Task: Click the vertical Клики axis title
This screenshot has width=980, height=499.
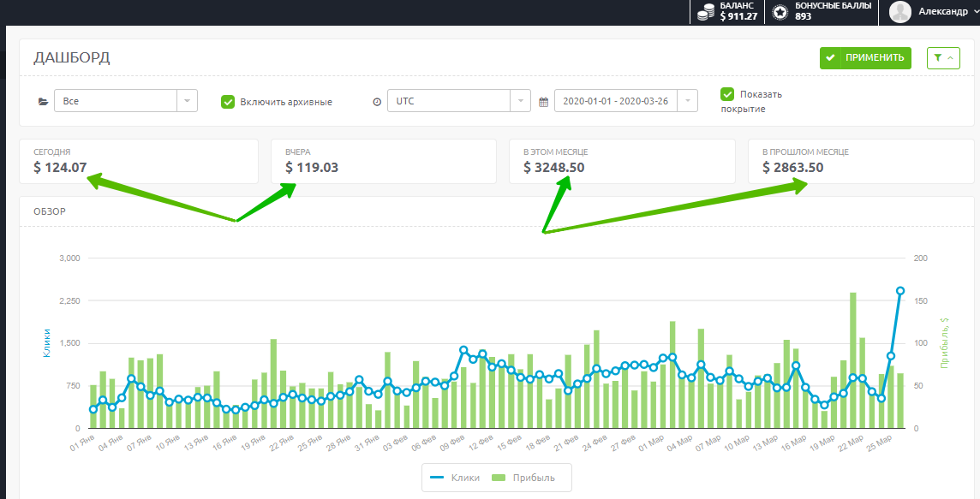Action: 47,343
